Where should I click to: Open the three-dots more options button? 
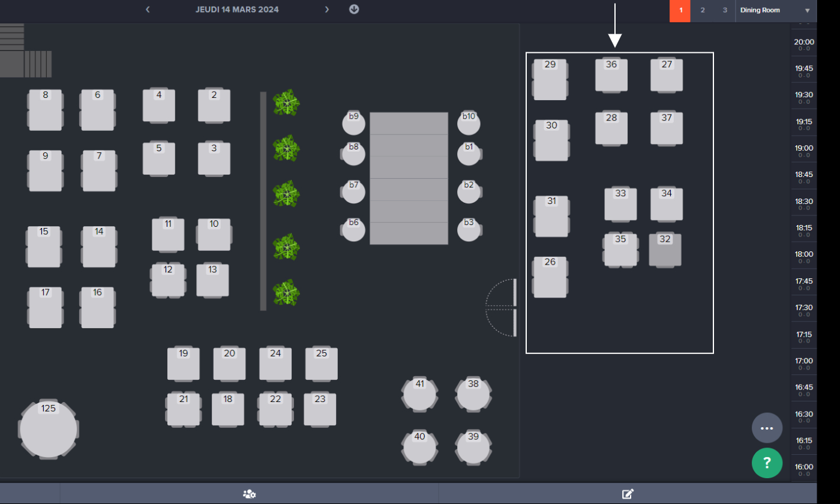coord(767,428)
